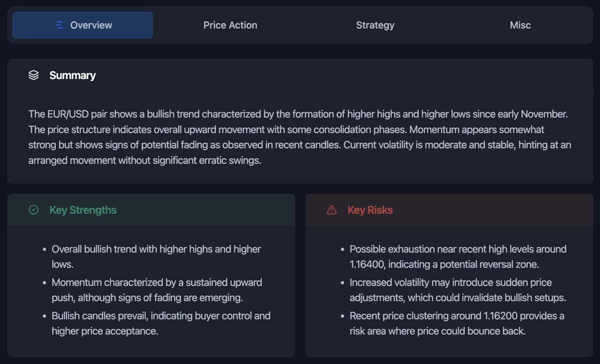Open the Strategy tab
The width and height of the screenshot is (600, 364).
tap(375, 25)
